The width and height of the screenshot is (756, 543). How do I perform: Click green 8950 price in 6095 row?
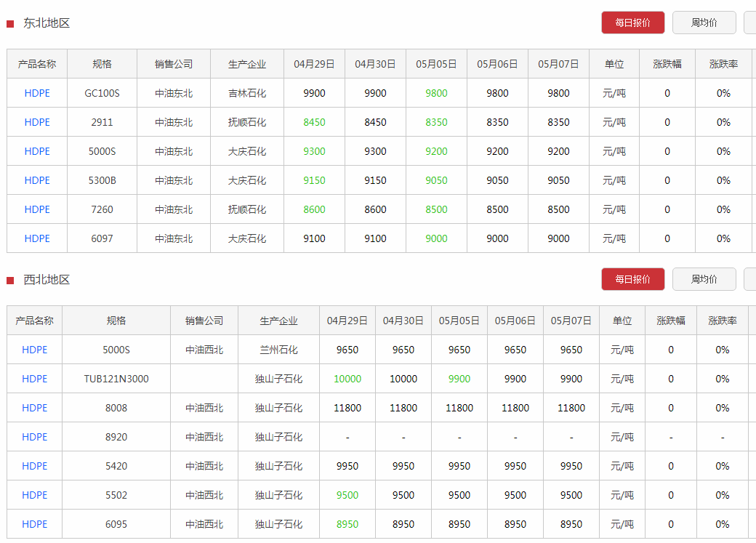point(347,524)
